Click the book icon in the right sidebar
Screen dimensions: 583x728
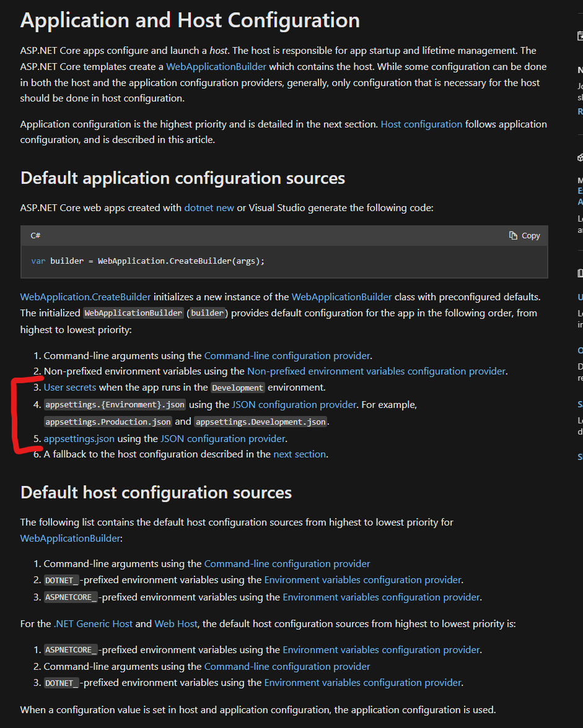click(580, 273)
